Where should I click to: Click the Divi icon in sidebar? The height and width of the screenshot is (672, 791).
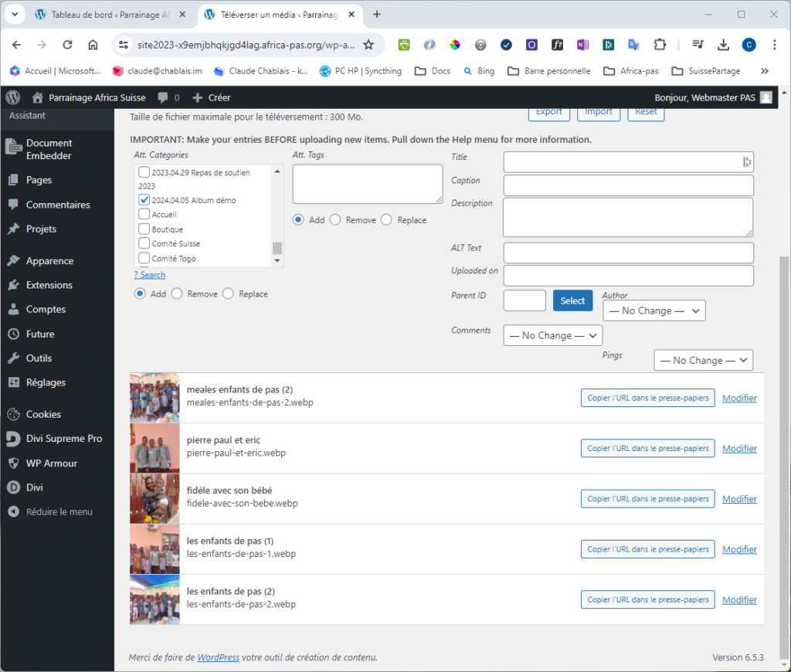(x=13, y=487)
